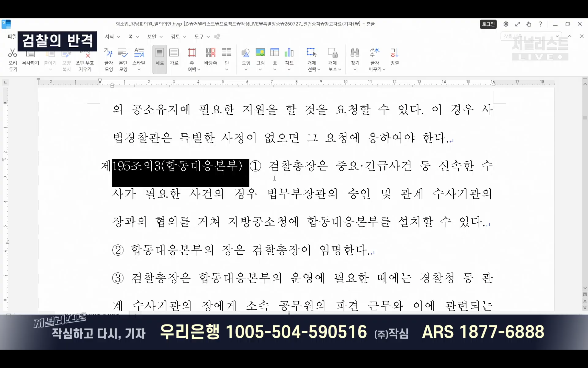
Task: Click the previous page double-arrow button
Action: (x=585, y=302)
